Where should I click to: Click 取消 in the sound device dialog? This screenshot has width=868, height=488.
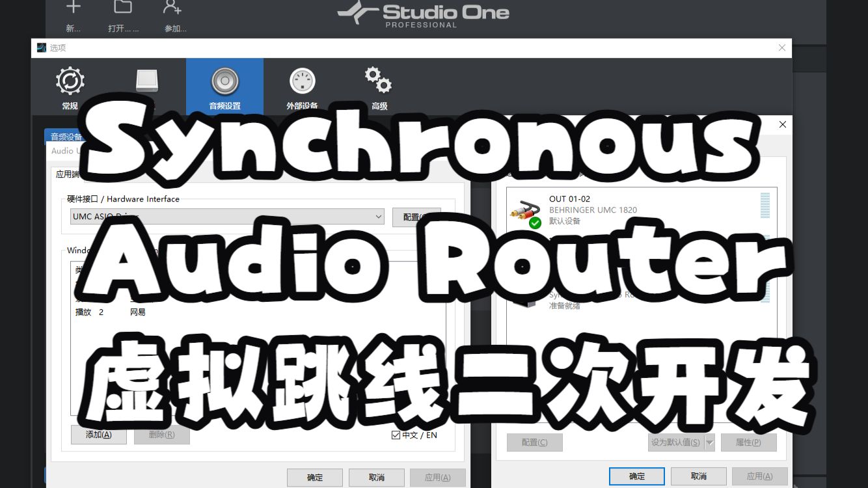coord(699,476)
